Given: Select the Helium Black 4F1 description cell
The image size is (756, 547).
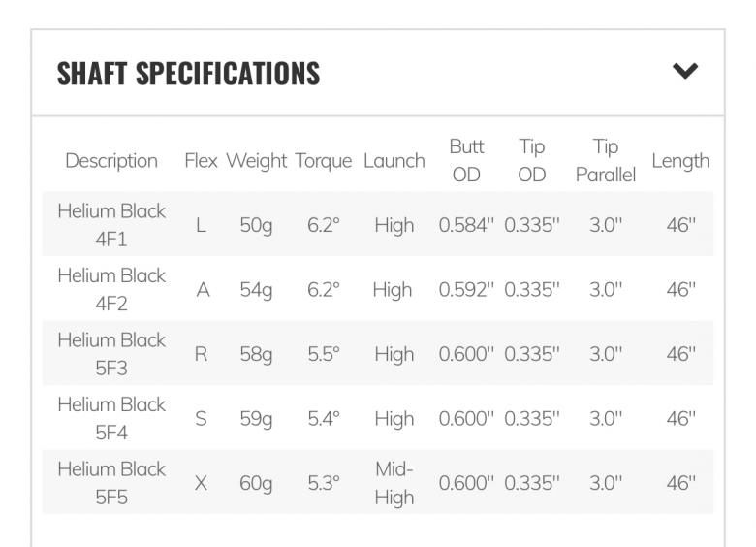Looking at the screenshot, I should pyautogui.click(x=111, y=225).
